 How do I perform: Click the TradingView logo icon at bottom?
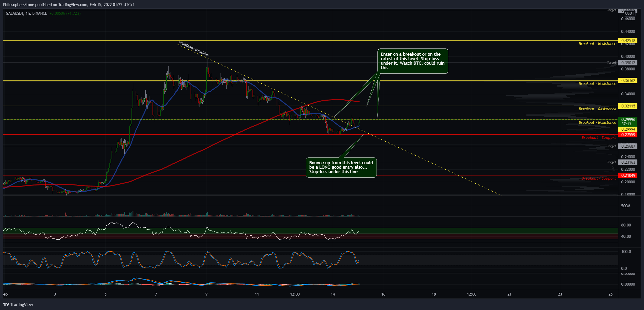[x=6, y=304]
